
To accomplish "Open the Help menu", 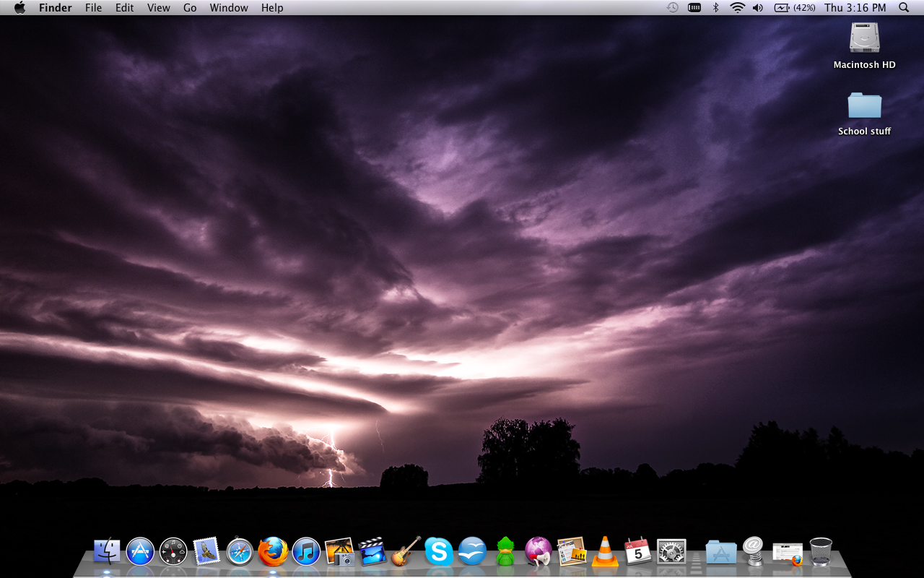I will pyautogui.click(x=272, y=8).
